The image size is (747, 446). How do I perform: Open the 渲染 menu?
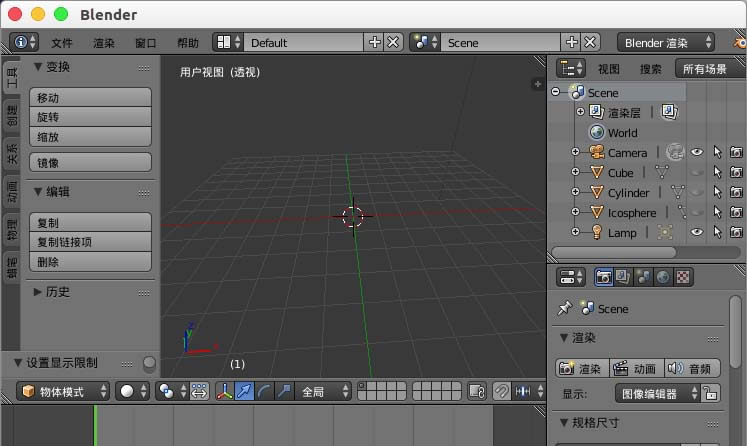point(104,43)
